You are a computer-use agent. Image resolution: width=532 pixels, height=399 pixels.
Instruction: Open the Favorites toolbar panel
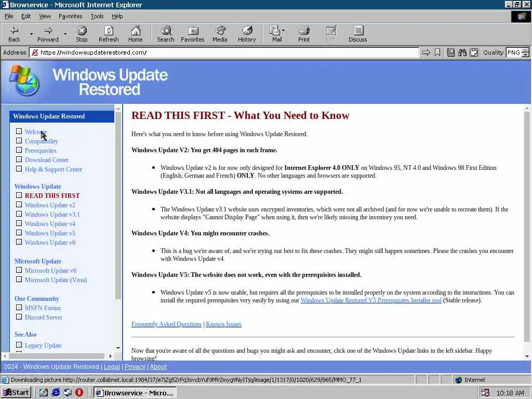[193, 34]
